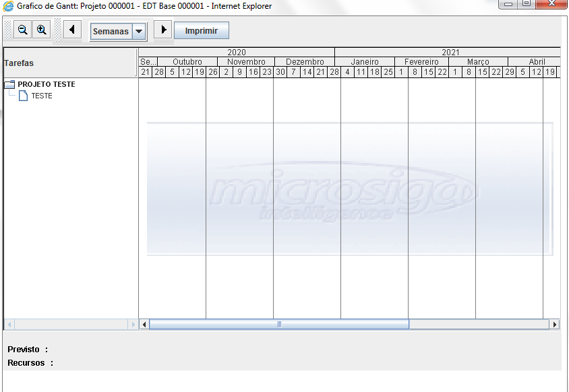Click the week 21 cell under Se... header

coord(145,72)
